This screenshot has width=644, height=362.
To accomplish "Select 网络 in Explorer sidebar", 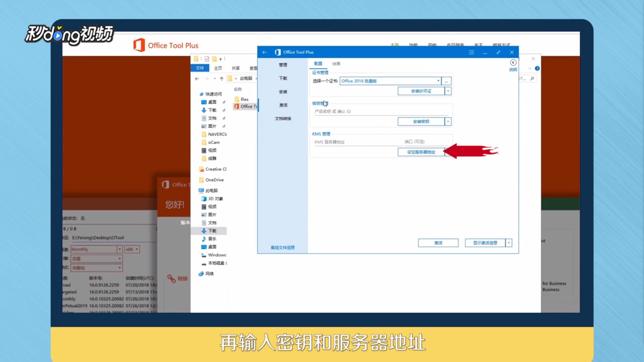I will point(206,274).
